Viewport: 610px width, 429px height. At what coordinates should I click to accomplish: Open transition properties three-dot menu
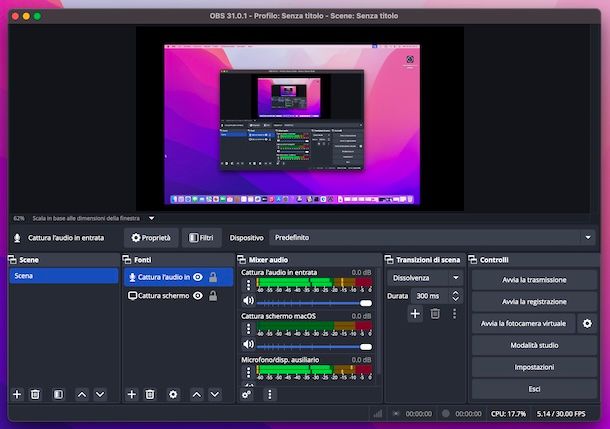pos(454,313)
